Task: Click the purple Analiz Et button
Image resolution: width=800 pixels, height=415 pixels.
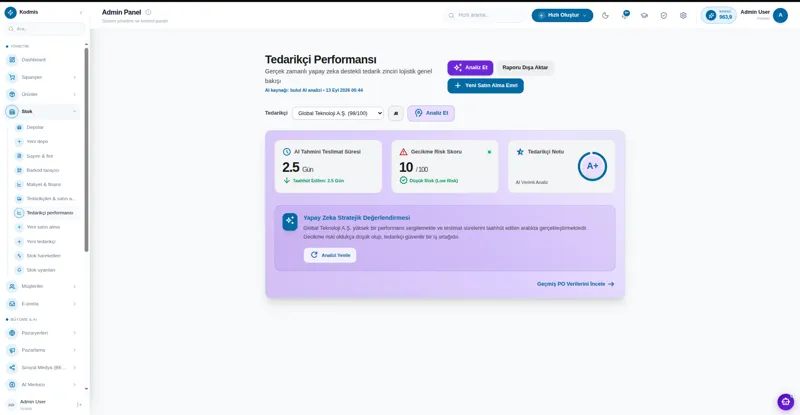Action: (x=470, y=67)
